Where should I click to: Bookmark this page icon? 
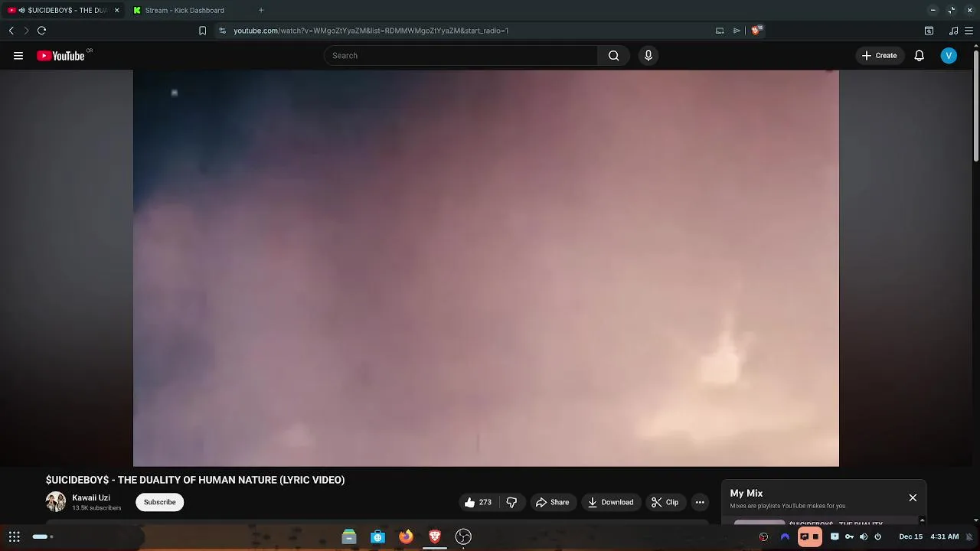point(202,31)
